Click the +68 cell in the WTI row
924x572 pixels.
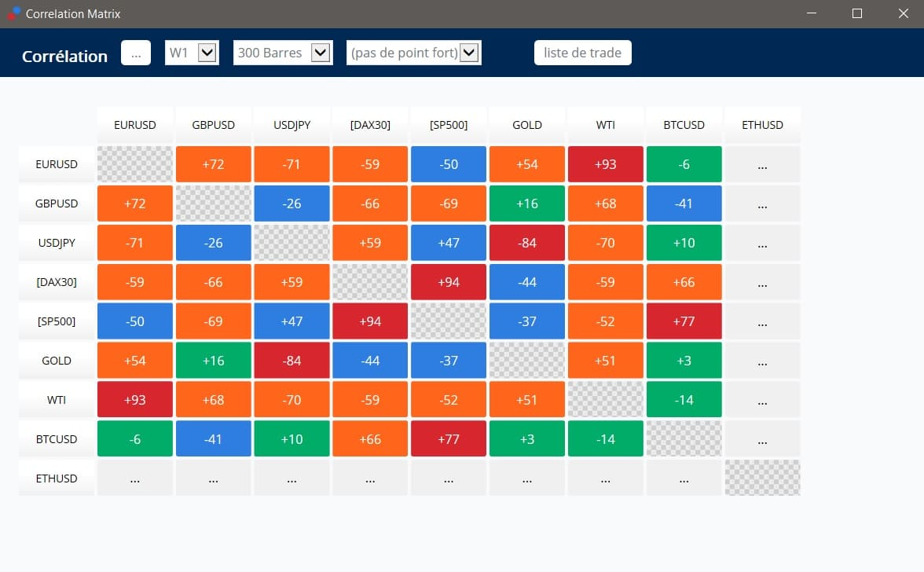(214, 400)
